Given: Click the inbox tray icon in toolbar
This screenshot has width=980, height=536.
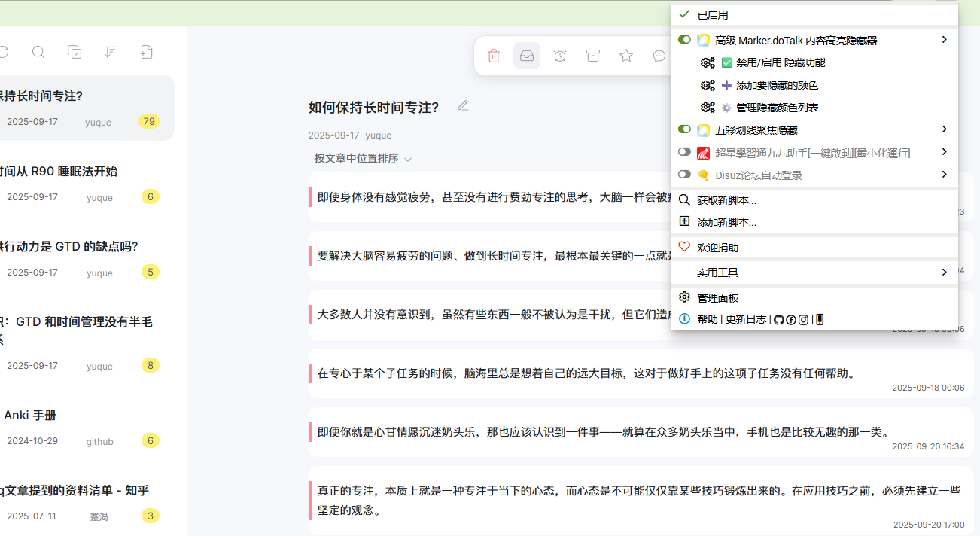Looking at the screenshot, I should tap(527, 56).
